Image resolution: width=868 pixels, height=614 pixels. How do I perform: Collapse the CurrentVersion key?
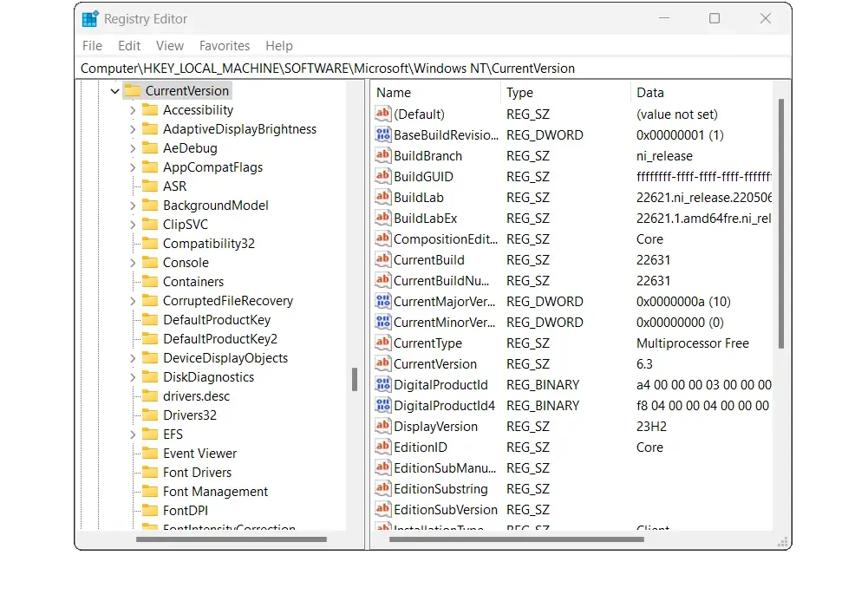(114, 91)
